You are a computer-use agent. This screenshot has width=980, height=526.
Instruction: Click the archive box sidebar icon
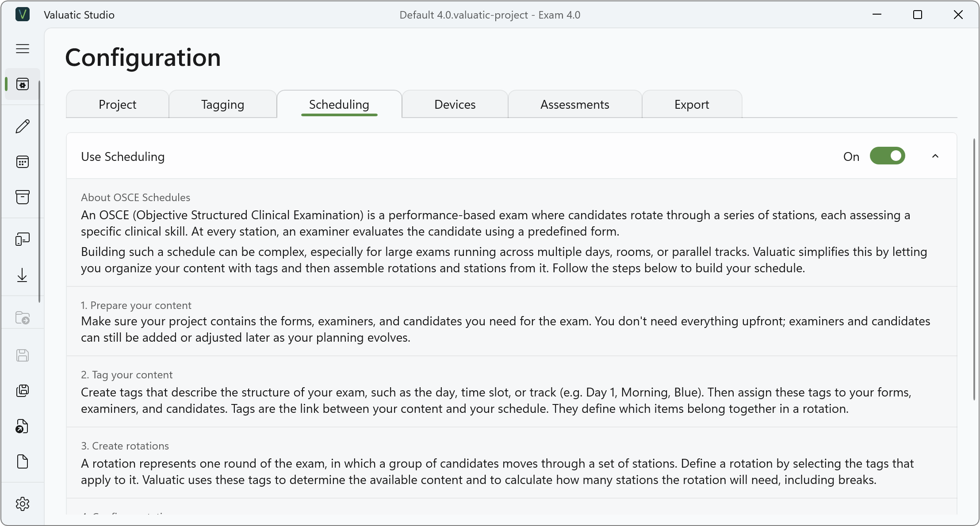coord(23,197)
